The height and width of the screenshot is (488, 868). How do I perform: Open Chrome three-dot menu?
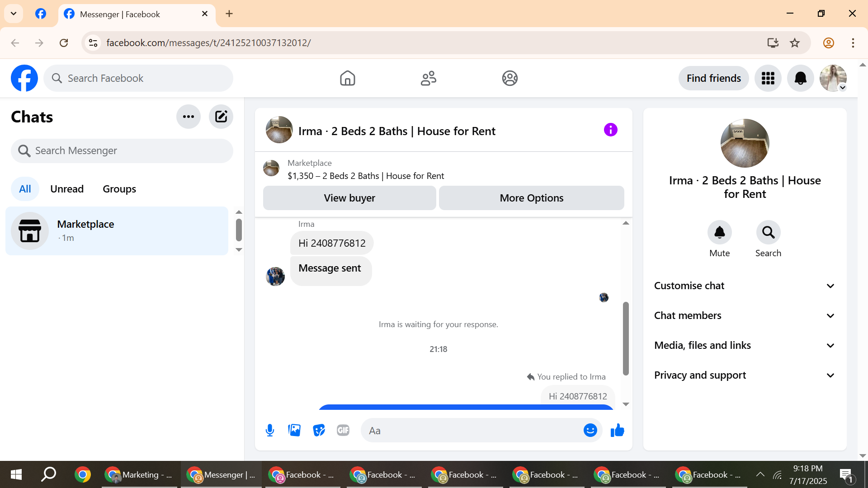tap(853, 43)
